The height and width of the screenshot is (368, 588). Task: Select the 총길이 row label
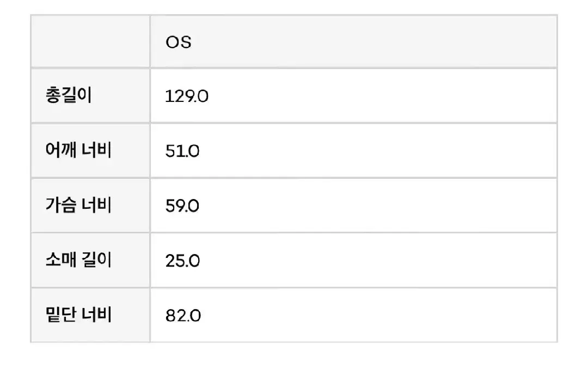[69, 96]
